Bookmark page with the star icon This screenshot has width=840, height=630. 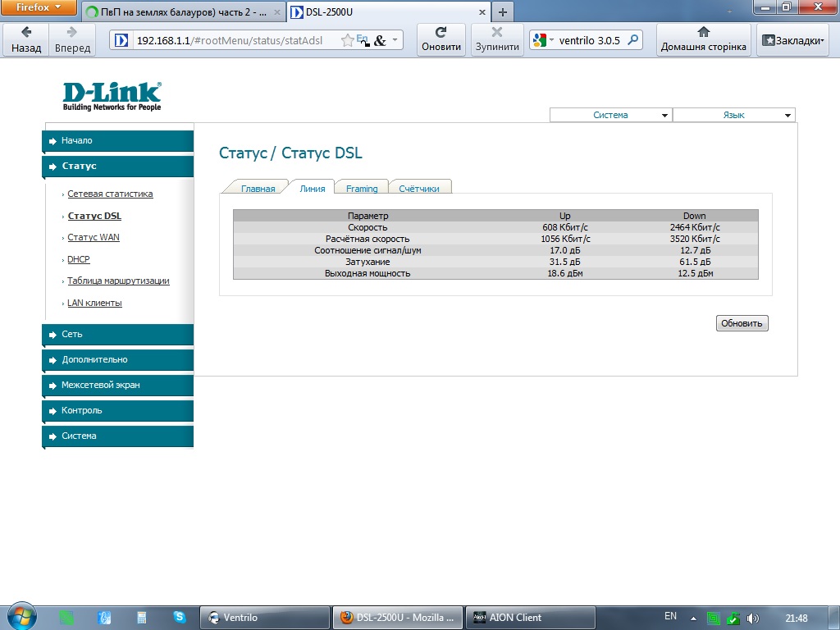[x=347, y=40]
